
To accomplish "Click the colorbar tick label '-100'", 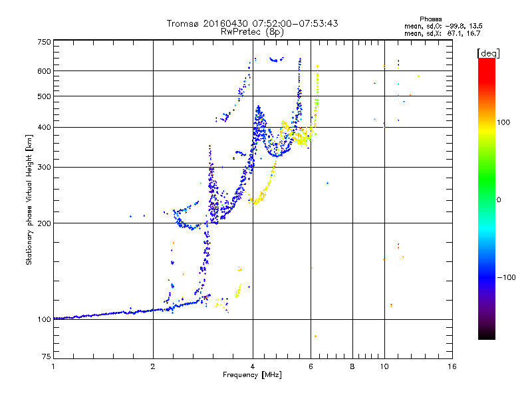I will (x=506, y=277).
